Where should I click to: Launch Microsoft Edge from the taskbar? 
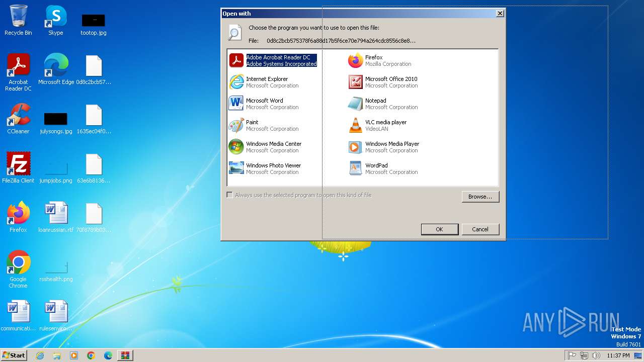point(108,355)
